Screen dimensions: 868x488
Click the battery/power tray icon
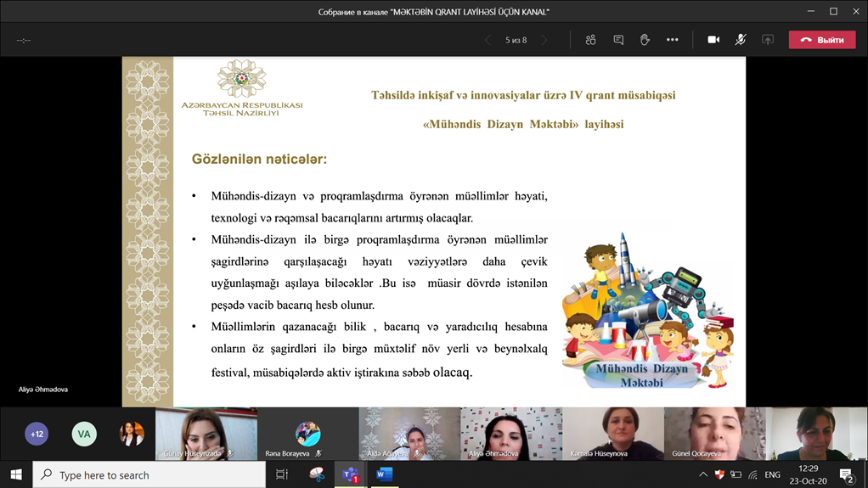[736, 474]
